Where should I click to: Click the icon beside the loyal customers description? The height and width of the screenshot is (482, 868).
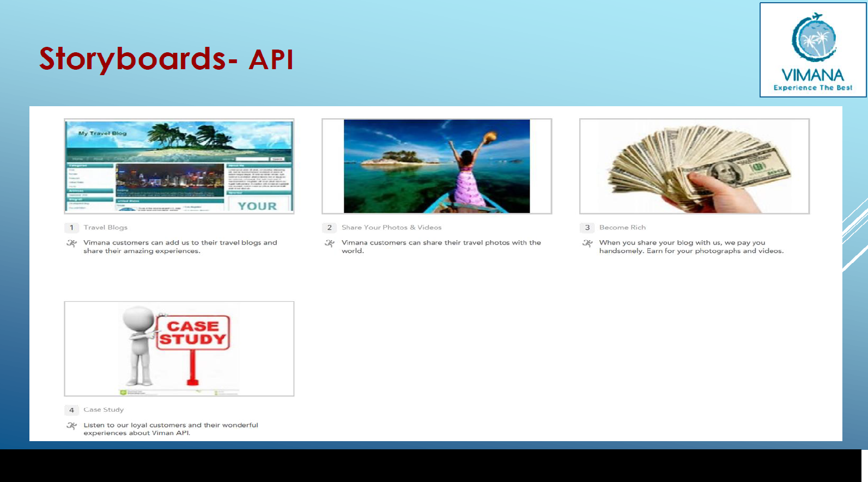71,426
